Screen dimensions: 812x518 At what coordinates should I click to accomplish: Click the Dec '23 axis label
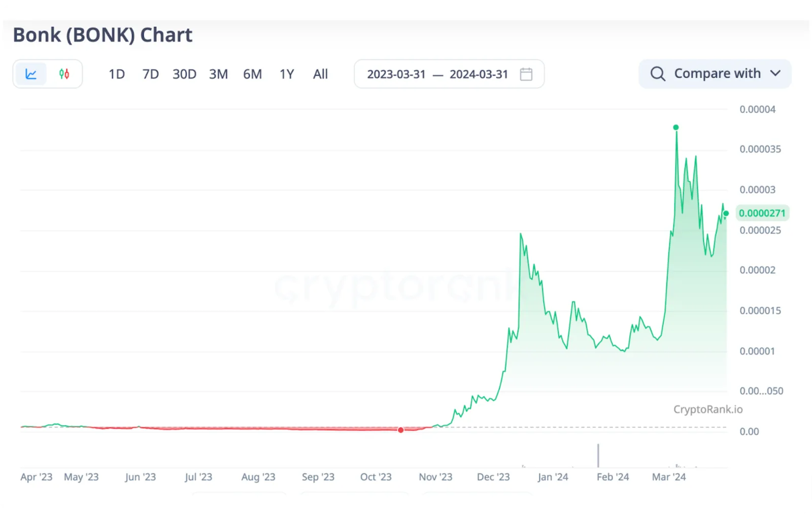pyautogui.click(x=493, y=477)
